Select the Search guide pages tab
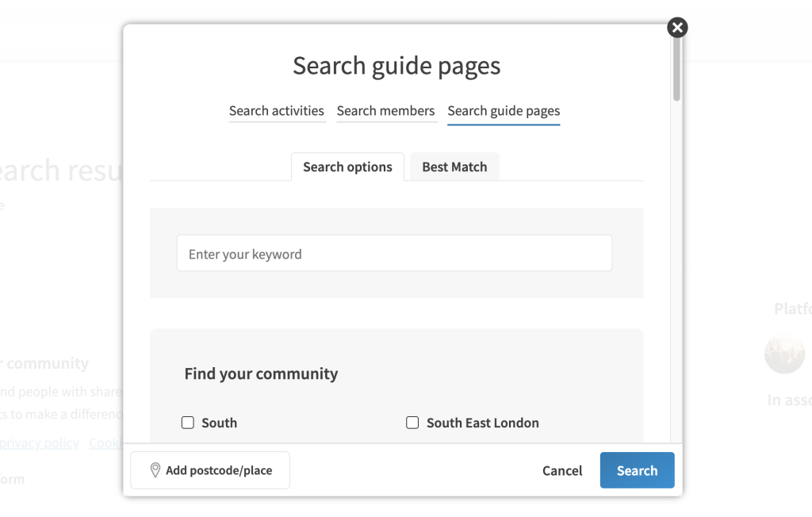Viewport: 812px width, 517px height. 504,111
